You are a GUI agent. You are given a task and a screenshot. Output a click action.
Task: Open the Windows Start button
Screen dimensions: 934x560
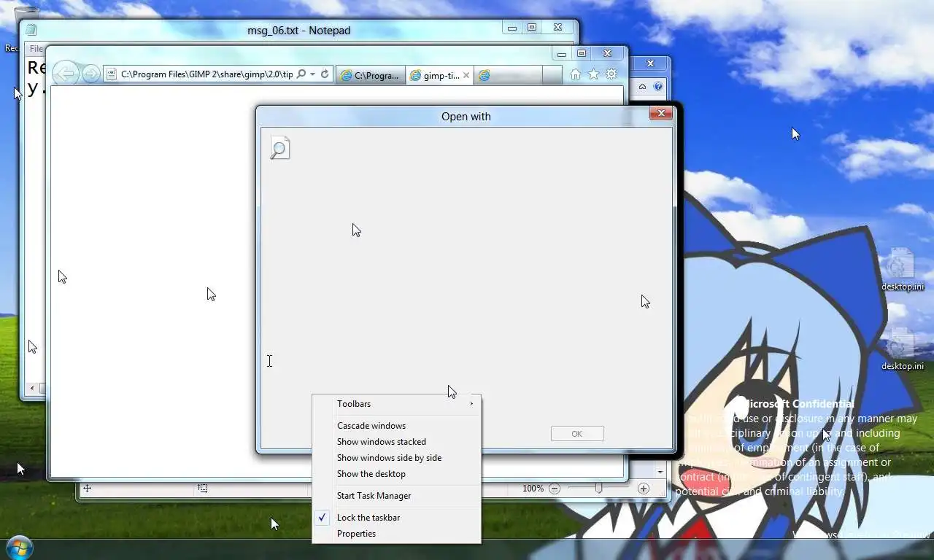[x=19, y=548]
